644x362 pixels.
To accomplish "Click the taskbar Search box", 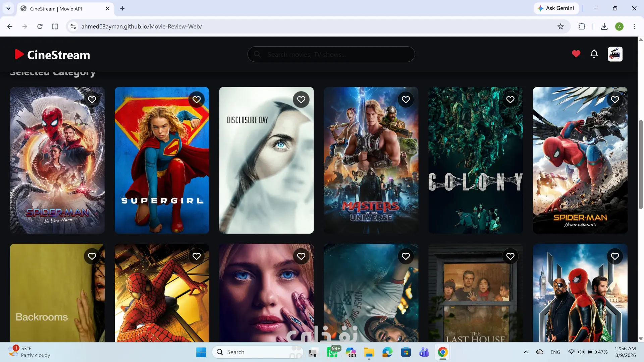I will click(x=257, y=352).
